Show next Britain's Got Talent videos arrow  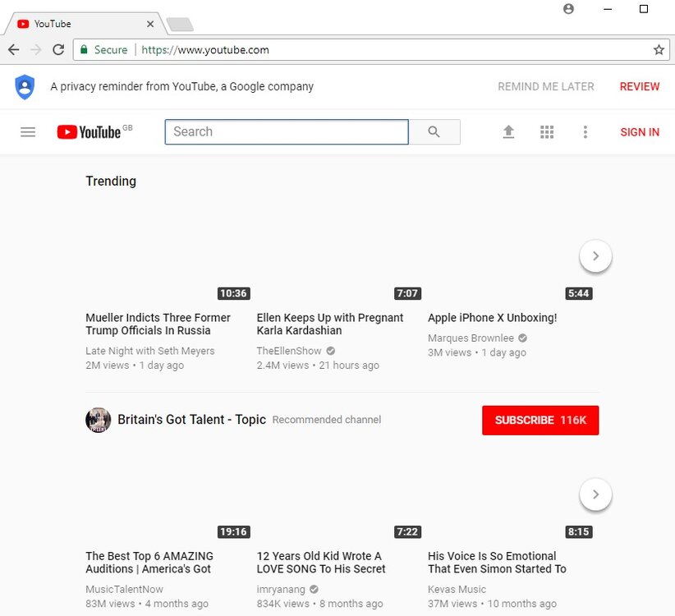pyautogui.click(x=596, y=494)
